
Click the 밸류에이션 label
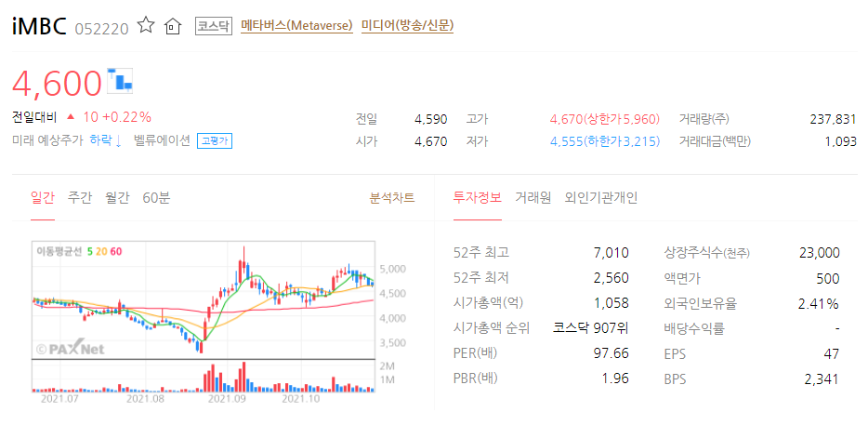[x=162, y=140]
